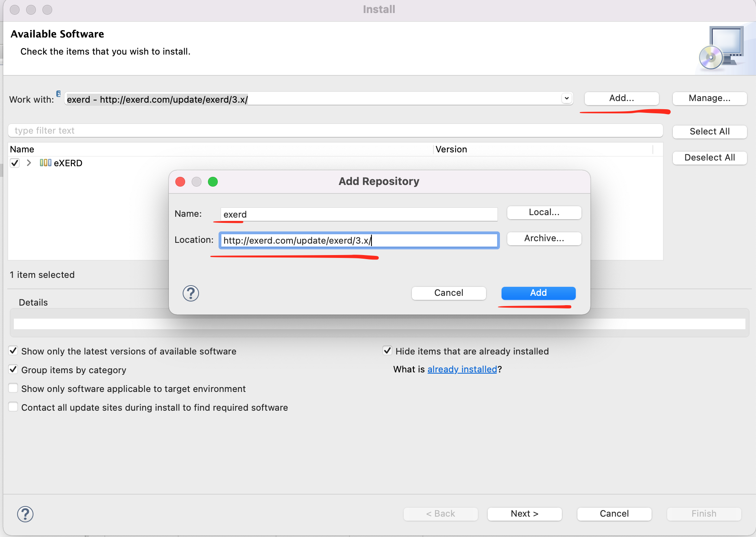This screenshot has height=537, width=756.
Task: Enable Contact all update sites during install
Action: tap(13, 407)
